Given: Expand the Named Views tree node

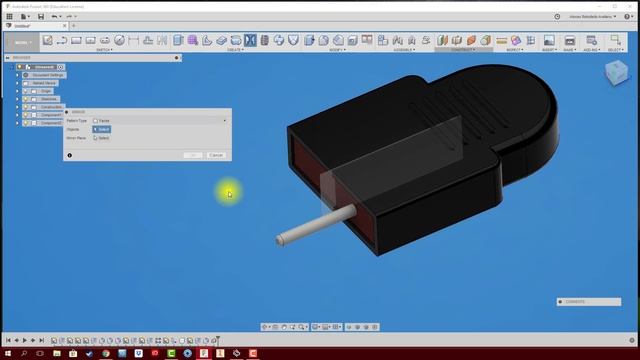Looking at the screenshot, I should (18, 83).
